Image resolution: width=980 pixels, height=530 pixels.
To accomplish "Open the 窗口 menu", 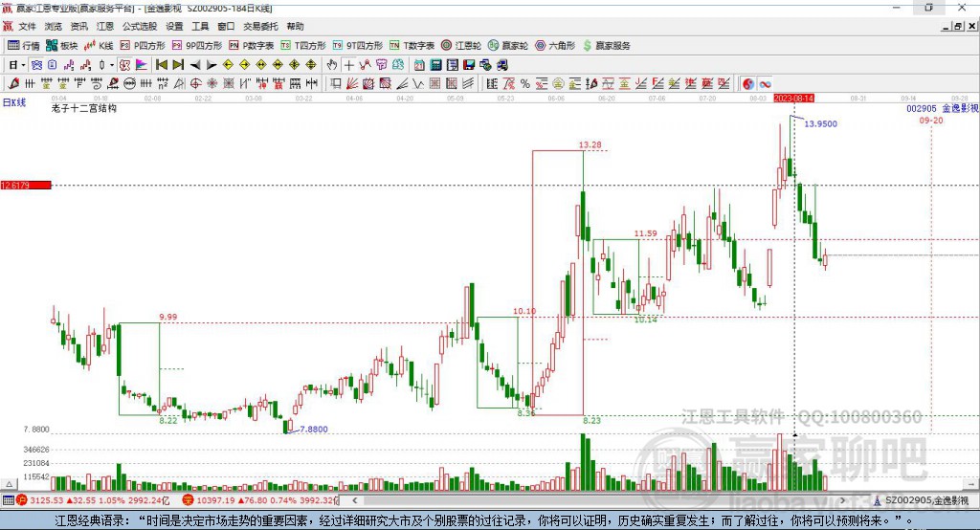I will point(226,26).
